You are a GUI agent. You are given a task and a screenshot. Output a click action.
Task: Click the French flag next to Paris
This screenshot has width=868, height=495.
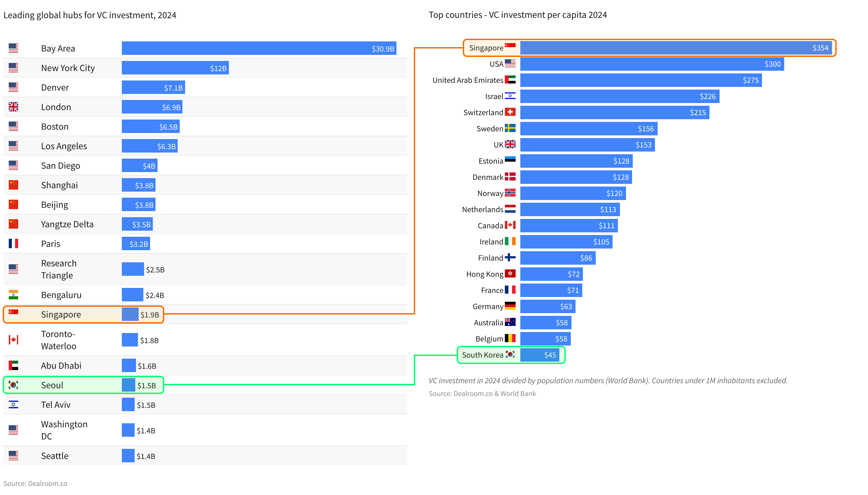(13, 243)
